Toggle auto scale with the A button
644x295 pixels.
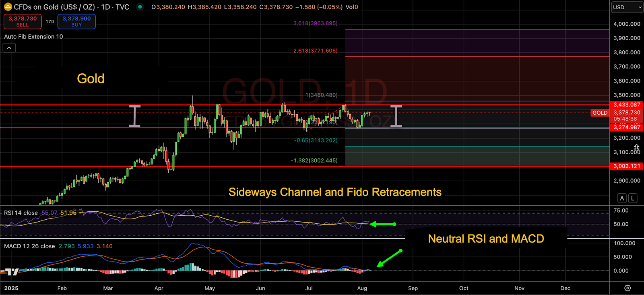pos(622,198)
